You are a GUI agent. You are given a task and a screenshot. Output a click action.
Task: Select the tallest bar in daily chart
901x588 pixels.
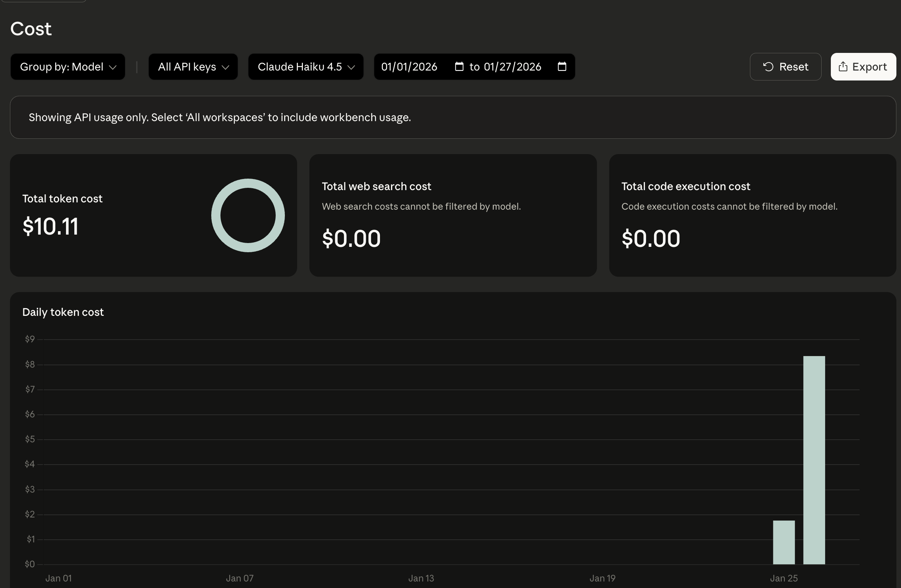click(814, 460)
